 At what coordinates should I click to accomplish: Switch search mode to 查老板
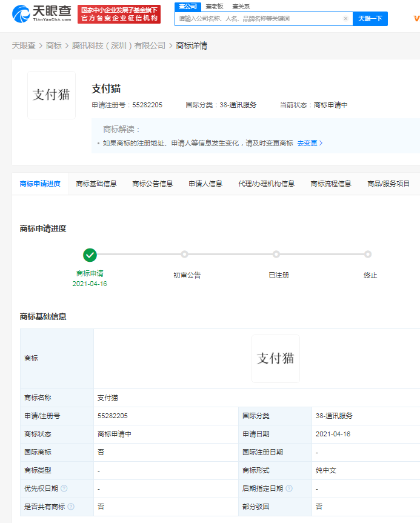coord(215,6)
